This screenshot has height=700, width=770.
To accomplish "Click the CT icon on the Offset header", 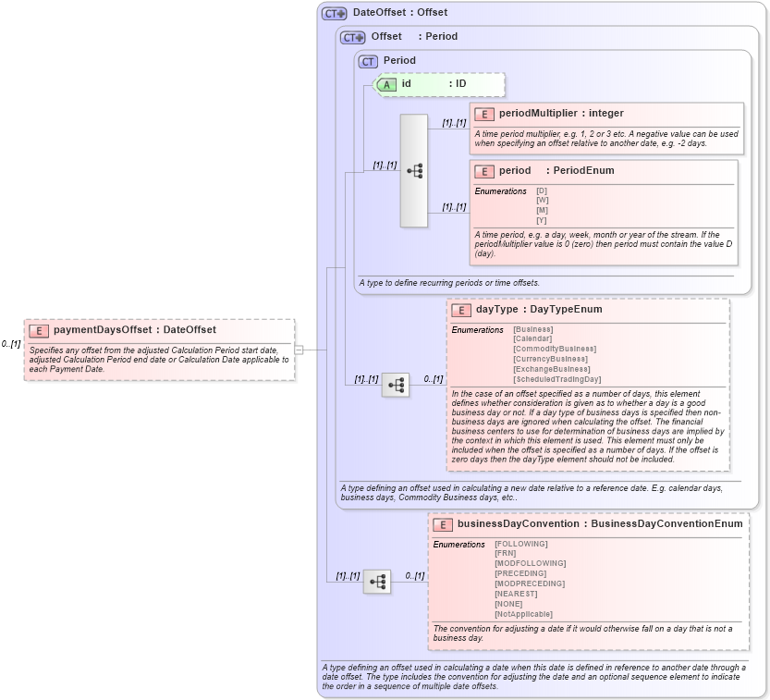I will click(x=348, y=37).
